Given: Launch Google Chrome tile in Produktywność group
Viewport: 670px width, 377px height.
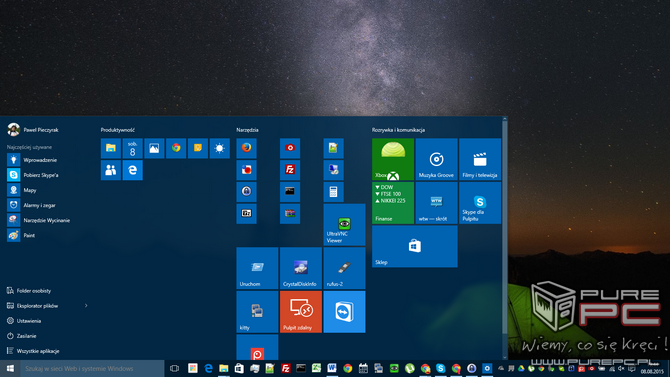Looking at the screenshot, I should click(176, 148).
